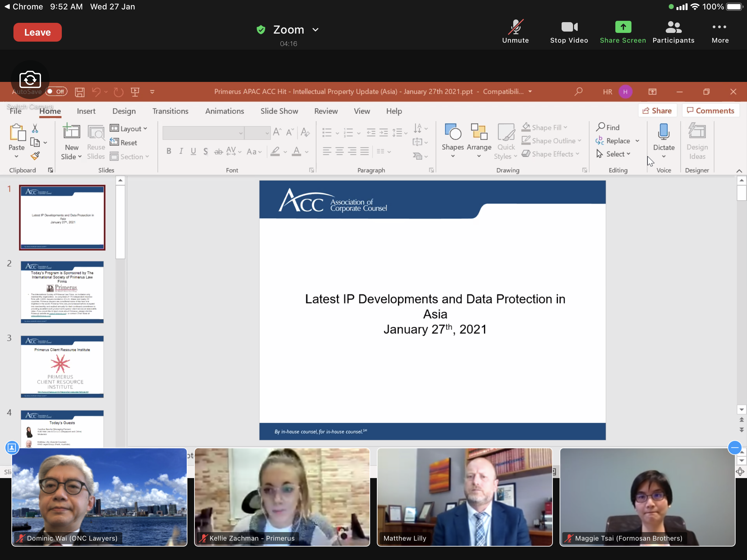Open Share Screen in Zoom
747x560 pixels.
623,32
